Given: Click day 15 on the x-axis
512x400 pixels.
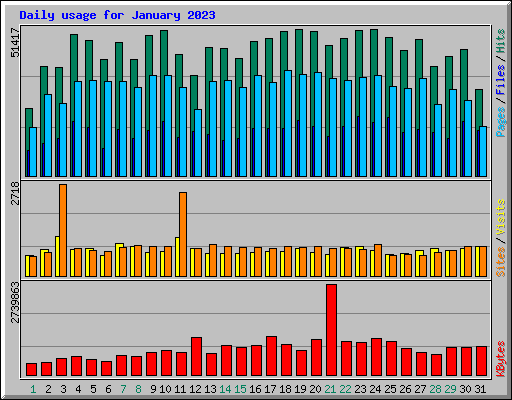Looking at the screenshot, I should tap(240, 389).
